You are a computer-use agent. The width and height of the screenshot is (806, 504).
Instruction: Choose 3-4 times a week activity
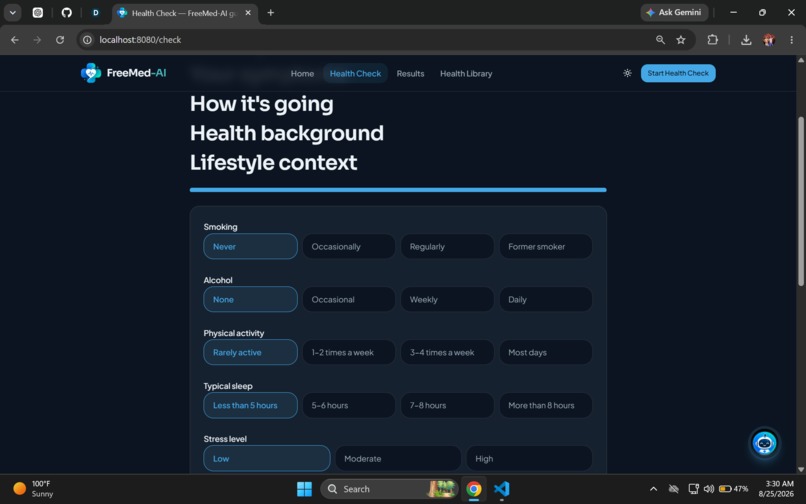[447, 352]
